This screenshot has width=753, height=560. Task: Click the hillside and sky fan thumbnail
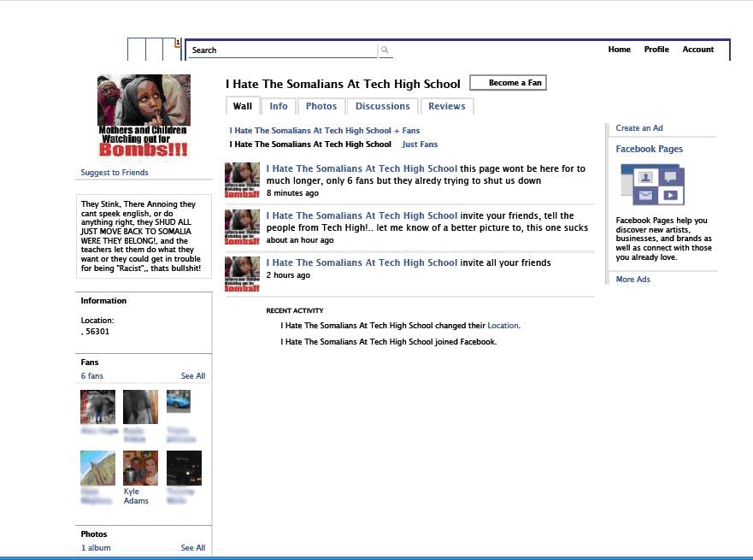point(98,468)
